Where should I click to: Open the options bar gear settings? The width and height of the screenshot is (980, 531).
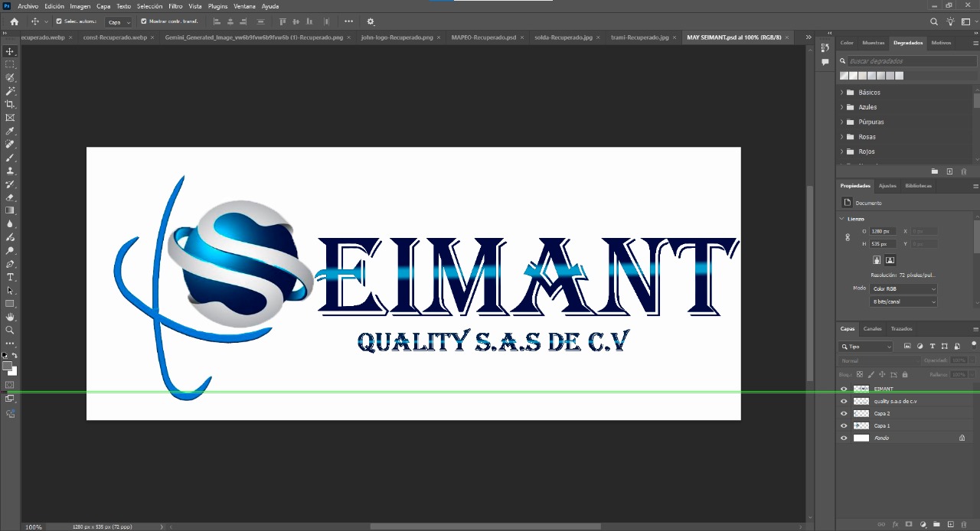click(371, 21)
